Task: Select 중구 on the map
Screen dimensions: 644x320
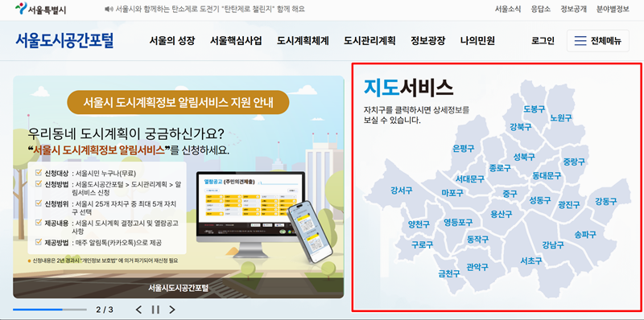Action: click(x=510, y=194)
